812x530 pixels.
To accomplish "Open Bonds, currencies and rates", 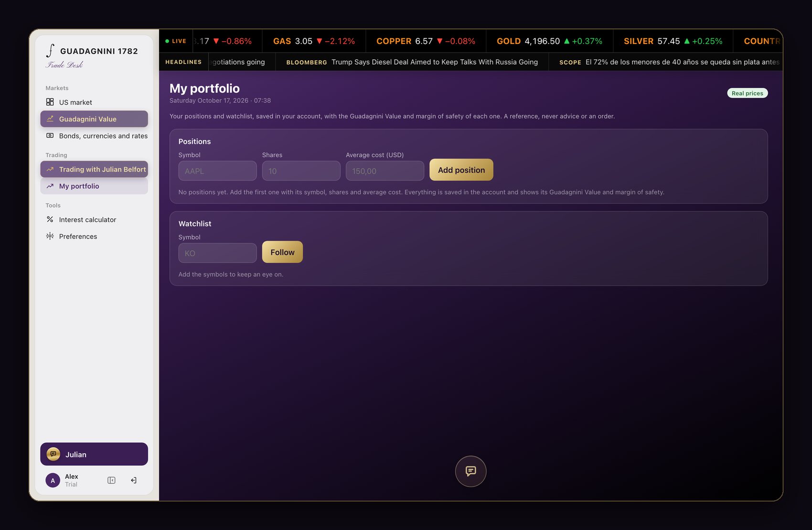I will click(x=94, y=136).
